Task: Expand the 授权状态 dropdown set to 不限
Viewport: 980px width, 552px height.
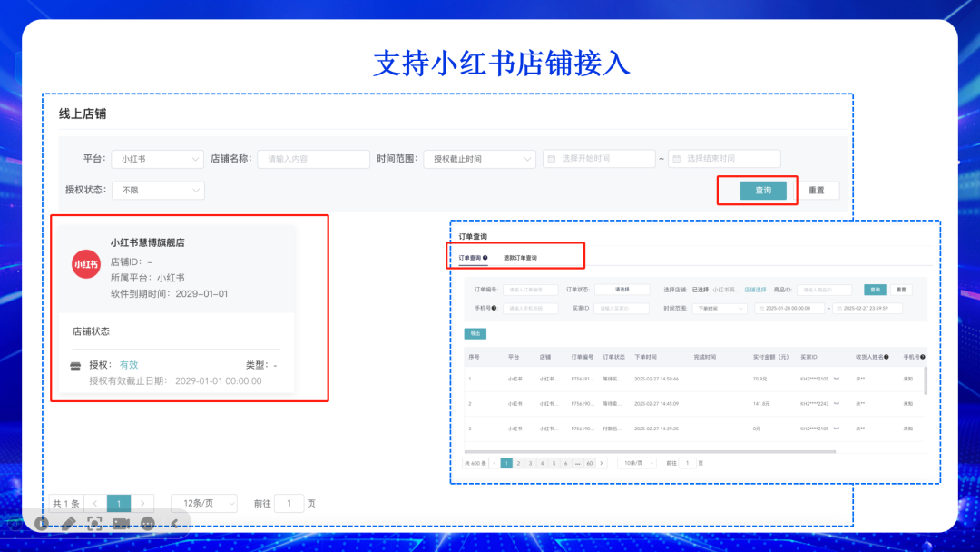Action: pos(157,191)
